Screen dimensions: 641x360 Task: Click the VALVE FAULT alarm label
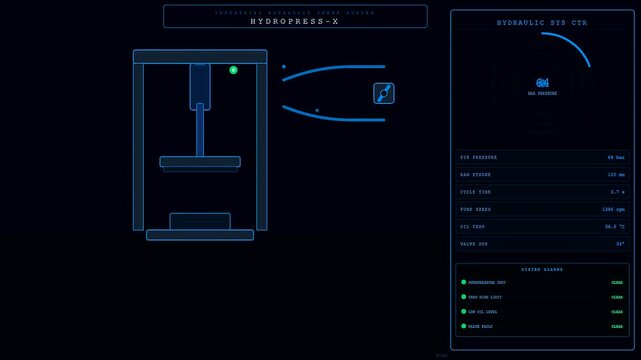(x=480, y=326)
